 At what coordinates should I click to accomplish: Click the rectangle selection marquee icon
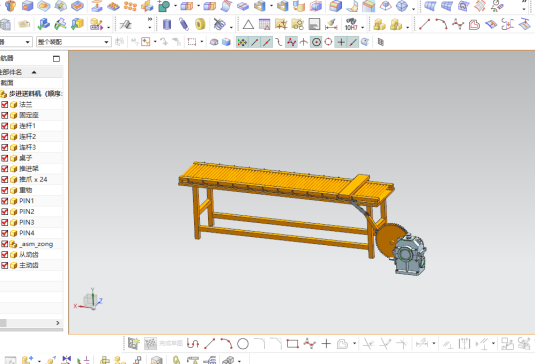(192, 42)
